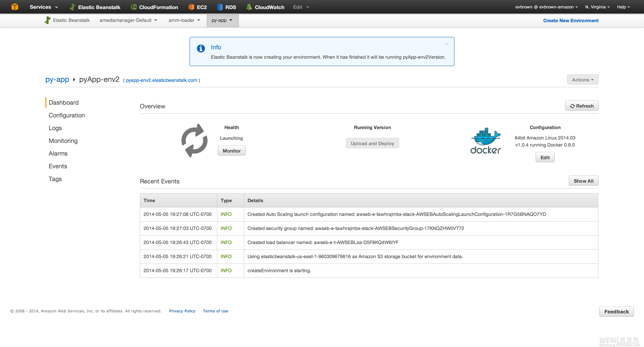This screenshot has height=347, width=644.
Task: Open Configuration in the side navigation
Action: [67, 115]
